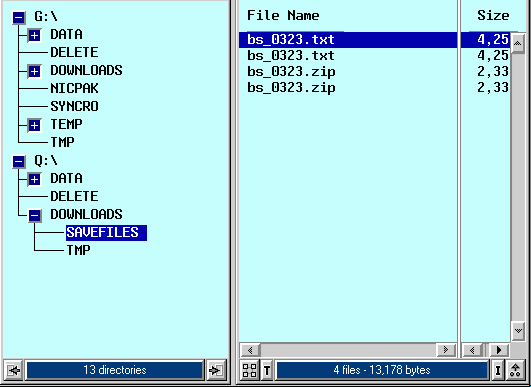Select the TMP folder directly under G:\
The width and height of the screenshot is (531, 387).
pos(62,142)
